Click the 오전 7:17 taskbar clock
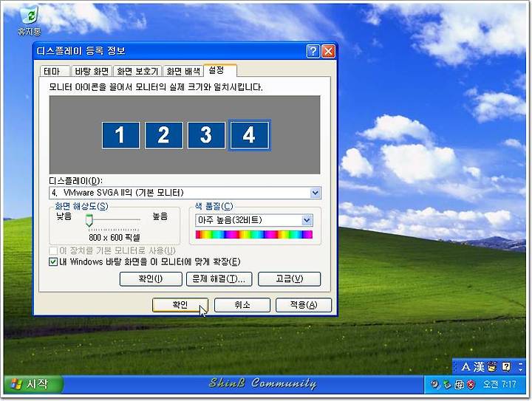This screenshot has width=532, height=401. point(499,385)
